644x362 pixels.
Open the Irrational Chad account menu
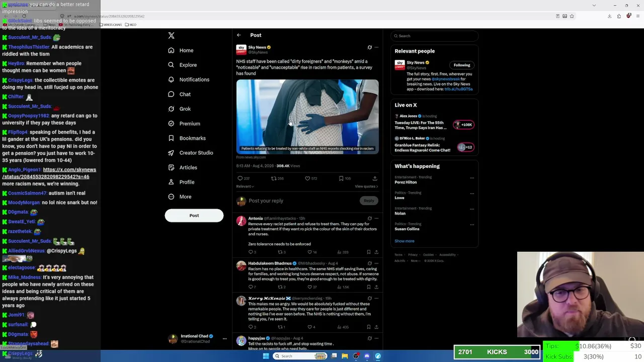coord(224,339)
